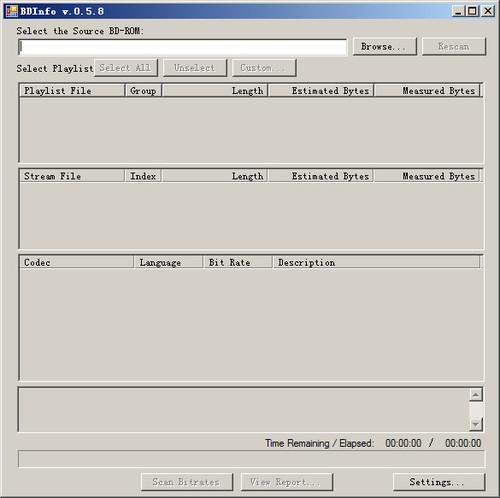500x498 pixels.
Task: Click the 'Select the Source BD-ROM:' label
Action: (80, 31)
